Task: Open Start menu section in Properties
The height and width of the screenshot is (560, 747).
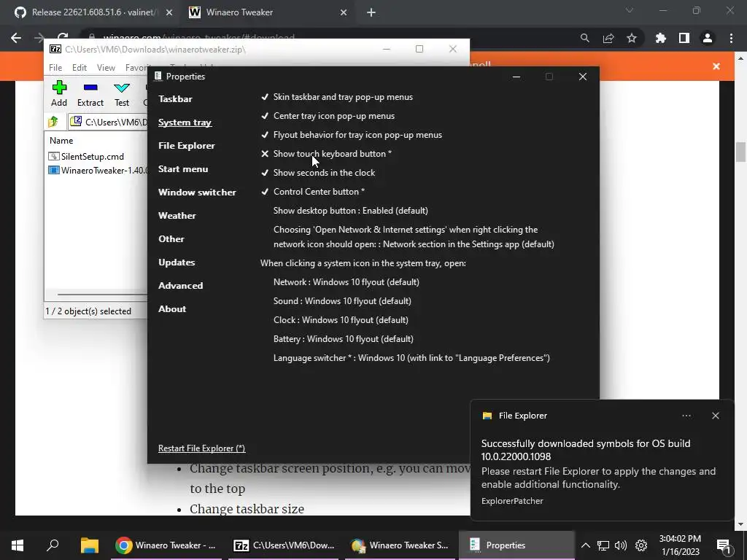Action: coord(183,169)
